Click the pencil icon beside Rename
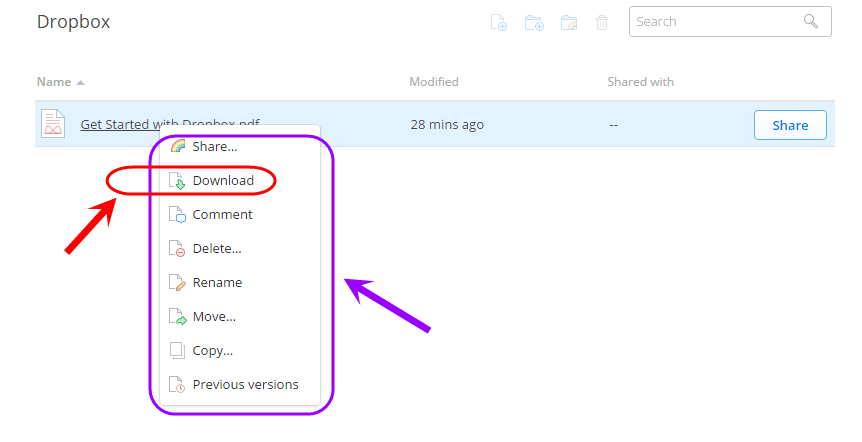 [177, 283]
